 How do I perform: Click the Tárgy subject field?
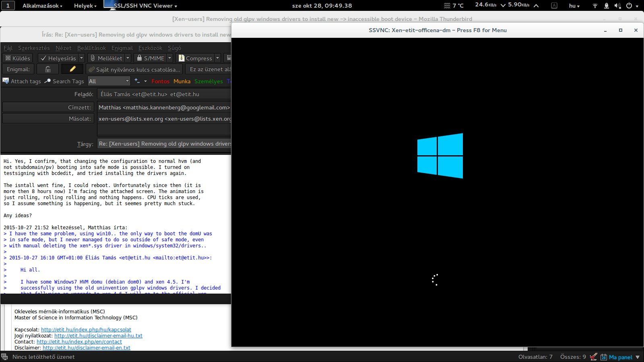point(164,144)
